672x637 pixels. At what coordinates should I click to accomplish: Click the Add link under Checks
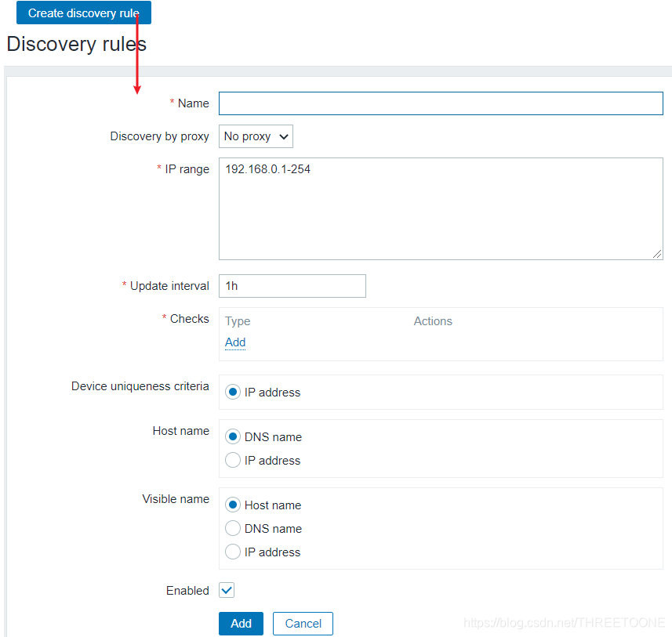(235, 342)
